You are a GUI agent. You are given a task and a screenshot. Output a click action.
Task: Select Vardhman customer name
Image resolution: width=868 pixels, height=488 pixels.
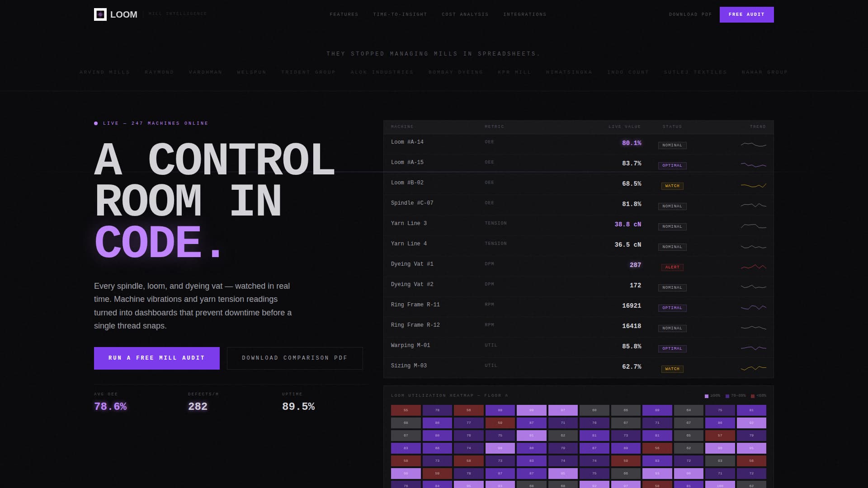point(205,72)
